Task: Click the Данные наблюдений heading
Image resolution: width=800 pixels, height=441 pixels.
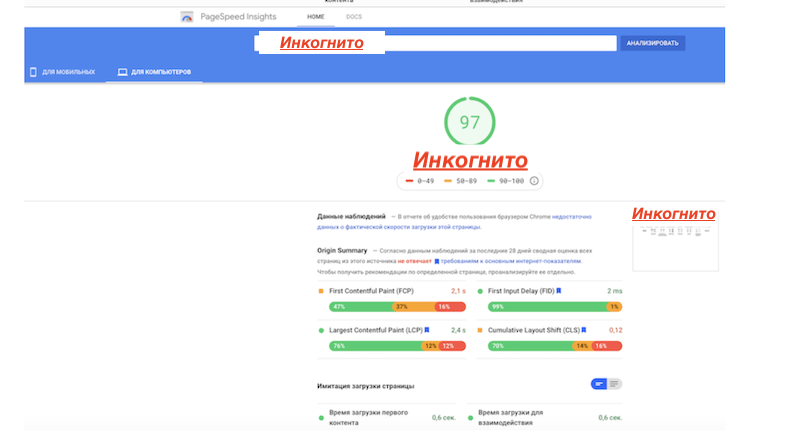Action: coord(351,216)
